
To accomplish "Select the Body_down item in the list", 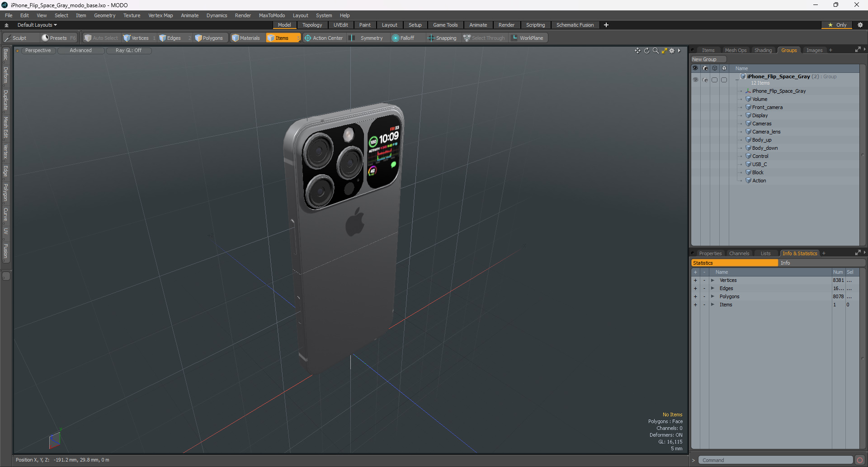I will (765, 148).
